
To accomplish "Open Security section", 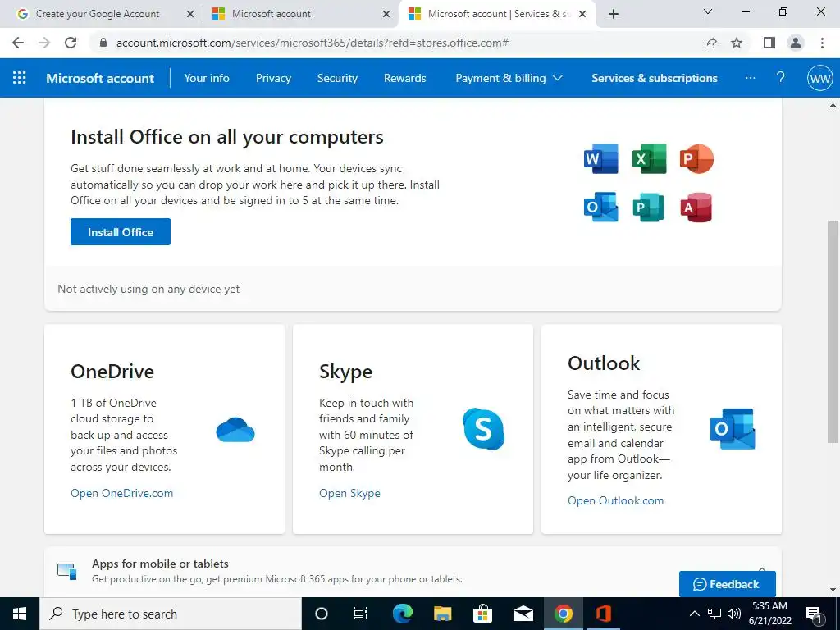I will tap(337, 78).
